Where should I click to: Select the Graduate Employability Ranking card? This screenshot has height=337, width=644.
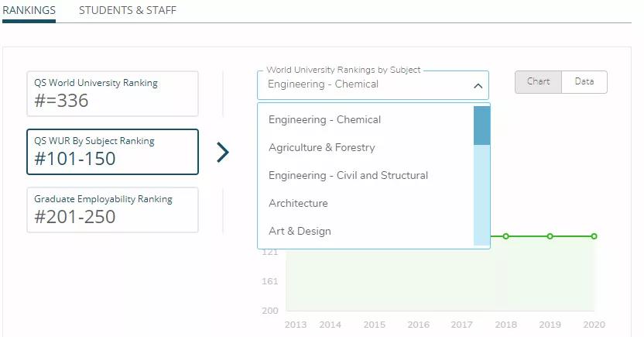point(112,210)
